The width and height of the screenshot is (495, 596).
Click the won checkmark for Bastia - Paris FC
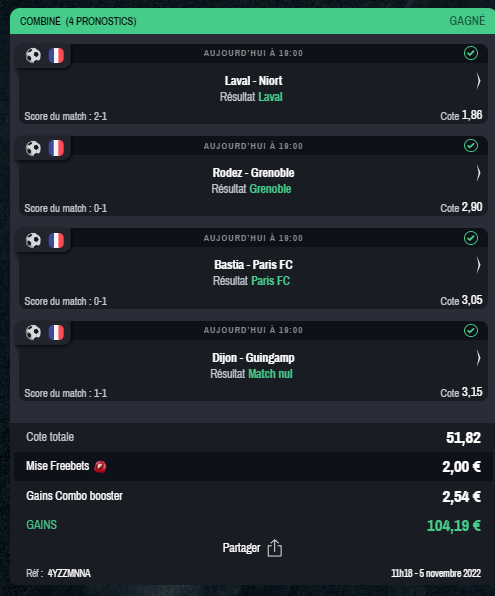pyautogui.click(x=471, y=238)
